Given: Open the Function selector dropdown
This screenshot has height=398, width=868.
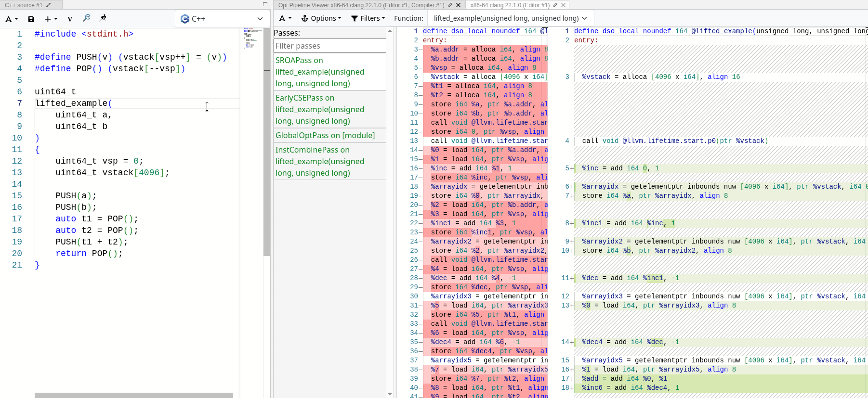Looking at the screenshot, I should [510, 18].
